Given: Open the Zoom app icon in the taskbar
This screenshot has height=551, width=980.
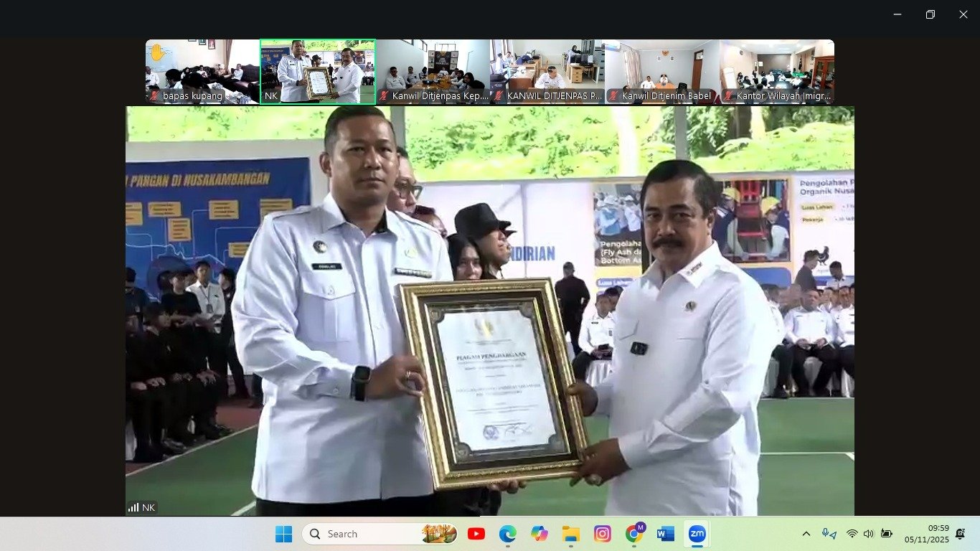Looking at the screenshot, I should pyautogui.click(x=695, y=534).
